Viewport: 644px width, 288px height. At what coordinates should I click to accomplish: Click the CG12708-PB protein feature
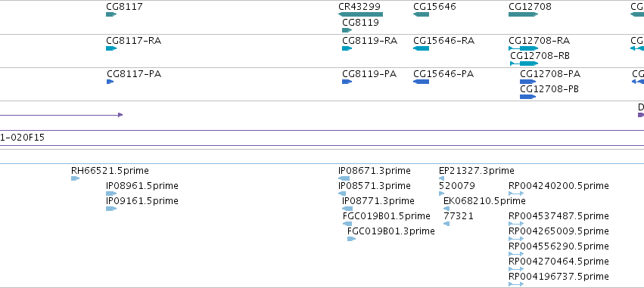(527, 97)
